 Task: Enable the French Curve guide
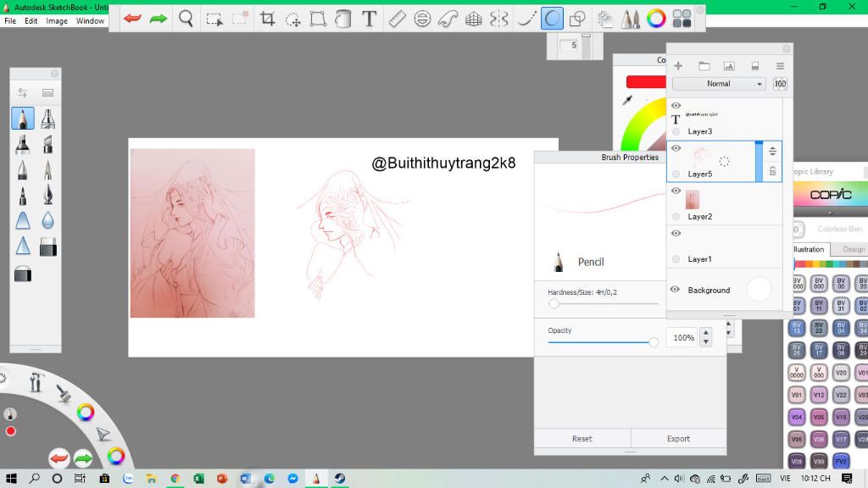point(448,19)
